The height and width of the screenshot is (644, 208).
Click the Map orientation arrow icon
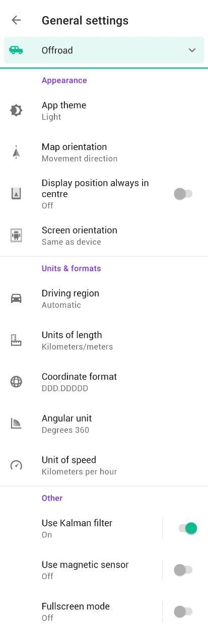[16, 152]
